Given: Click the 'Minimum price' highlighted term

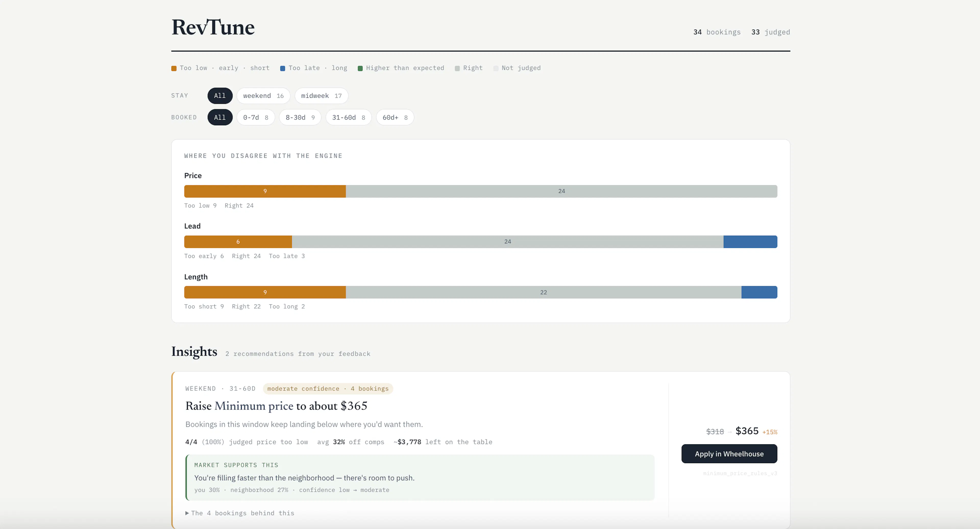Looking at the screenshot, I should 254,406.
